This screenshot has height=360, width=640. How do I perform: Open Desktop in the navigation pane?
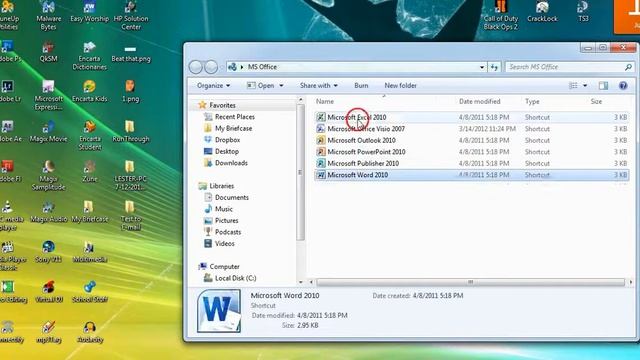[221, 151]
